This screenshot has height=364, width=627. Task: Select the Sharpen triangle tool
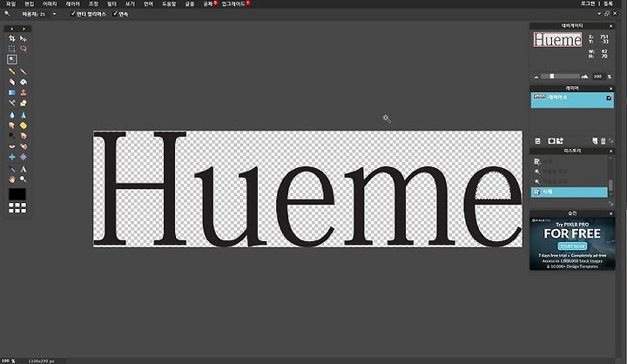(x=24, y=115)
